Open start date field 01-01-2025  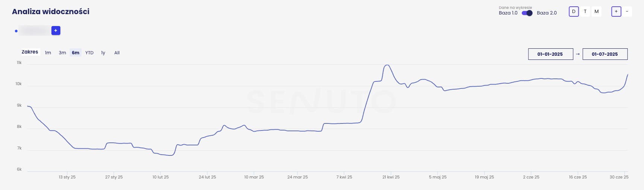(550, 54)
